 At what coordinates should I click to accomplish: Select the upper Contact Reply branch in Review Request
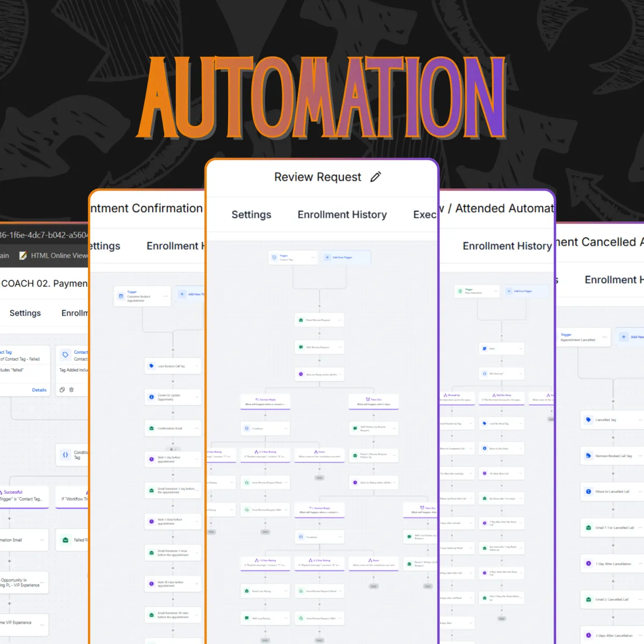point(265,401)
